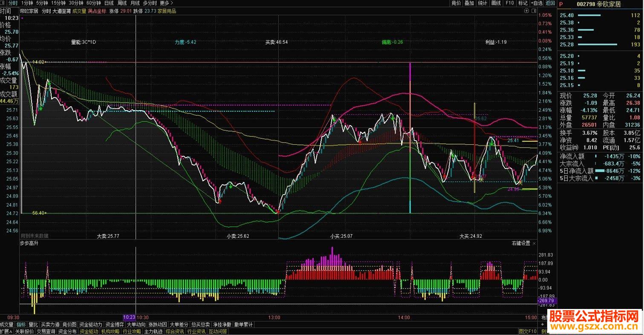Click the 25.20 buy order row
644x335 pixels.
click(x=600, y=56)
